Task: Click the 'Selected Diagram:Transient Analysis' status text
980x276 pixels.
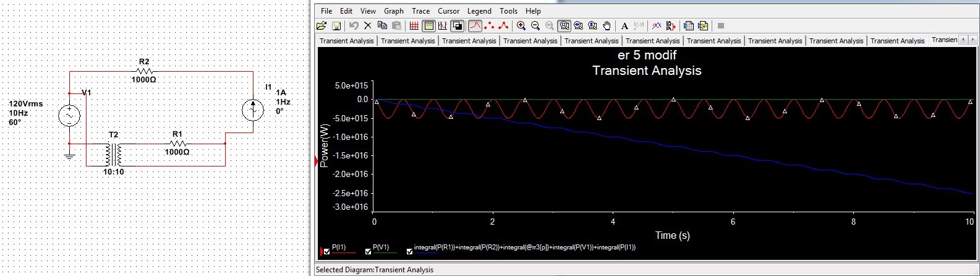Action: coord(375,270)
